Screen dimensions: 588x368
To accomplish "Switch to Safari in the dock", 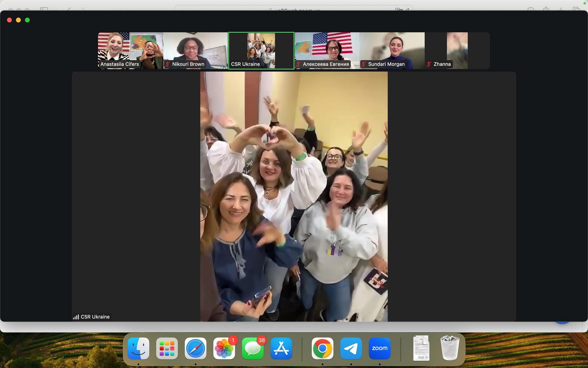I will 195,348.
